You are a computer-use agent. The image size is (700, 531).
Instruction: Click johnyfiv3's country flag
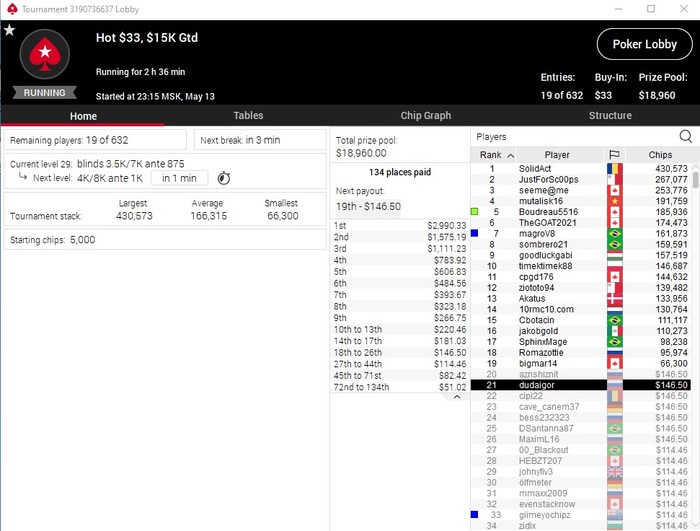pyautogui.click(x=615, y=472)
